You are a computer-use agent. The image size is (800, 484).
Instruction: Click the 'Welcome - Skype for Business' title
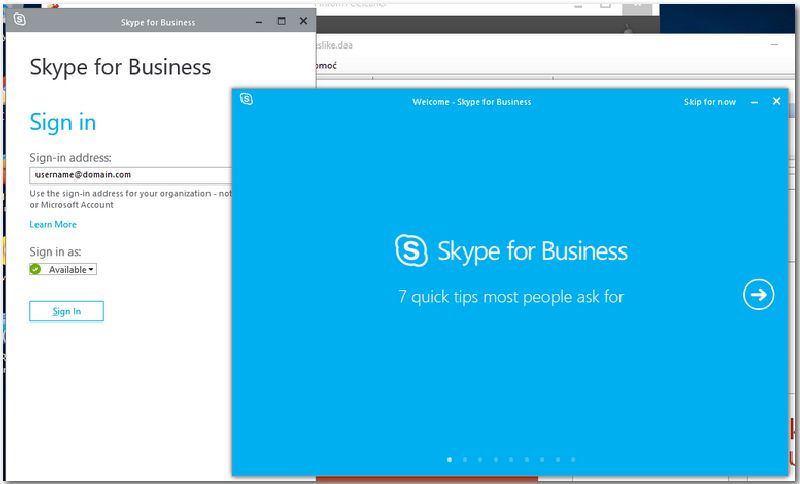coord(471,102)
